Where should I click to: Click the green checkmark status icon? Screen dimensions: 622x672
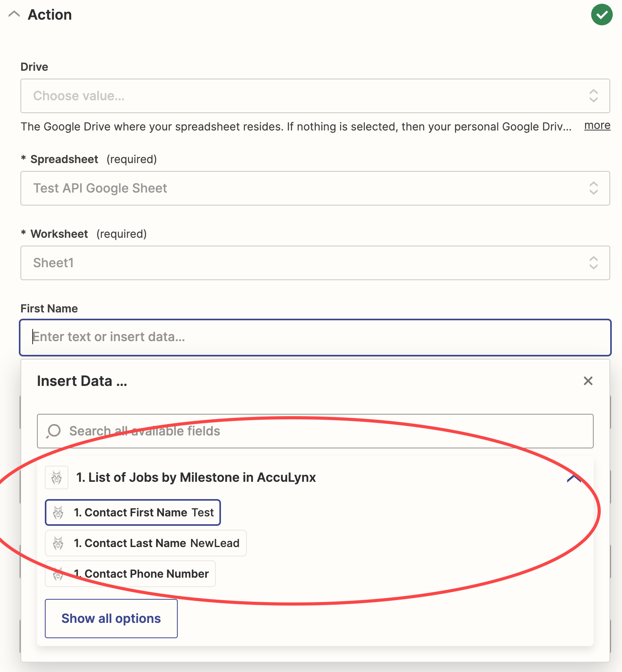(x=602, y=15)
